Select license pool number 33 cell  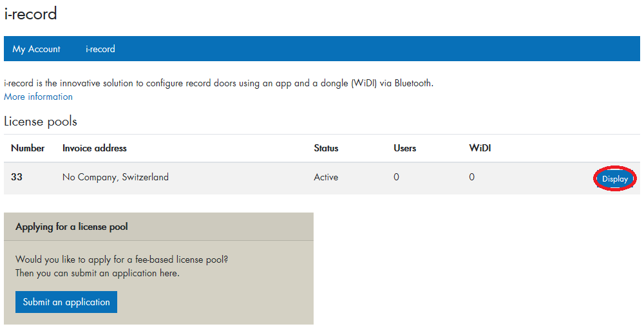coord(17,177)
